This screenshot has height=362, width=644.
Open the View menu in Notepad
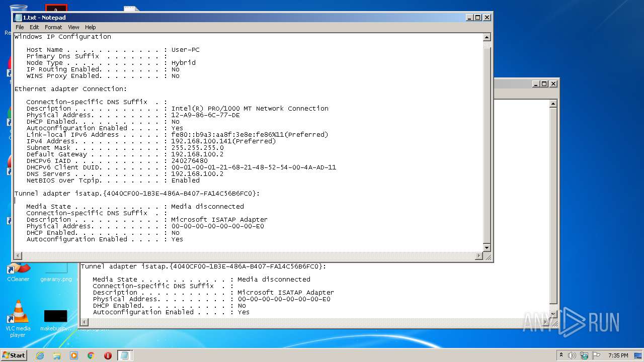[73, 27]
